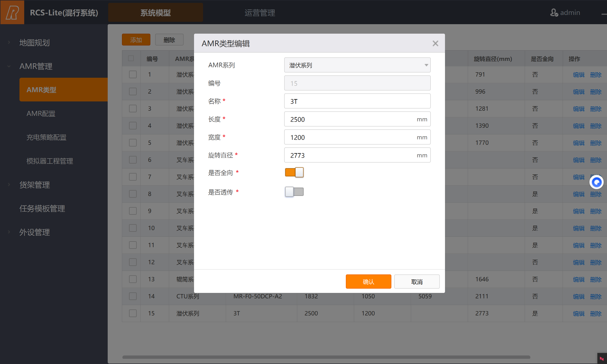Viewport: 607px width, 364px height.
Task: Check the checkbox for row 5
Action: point(133,142)
